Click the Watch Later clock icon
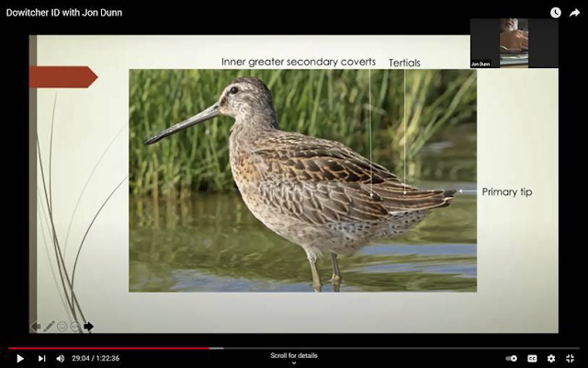 pyautogui.click(x=555, y=13)
